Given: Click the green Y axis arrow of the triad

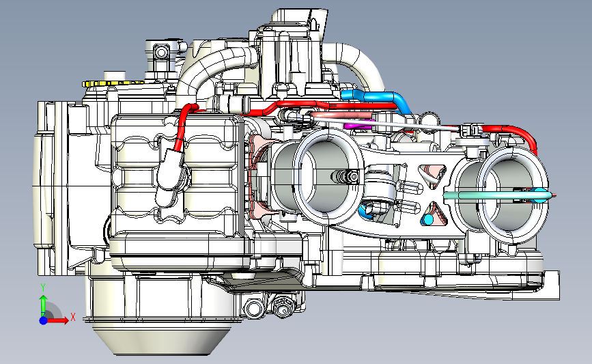Looking at the screenshot, I should coord(44,306).
